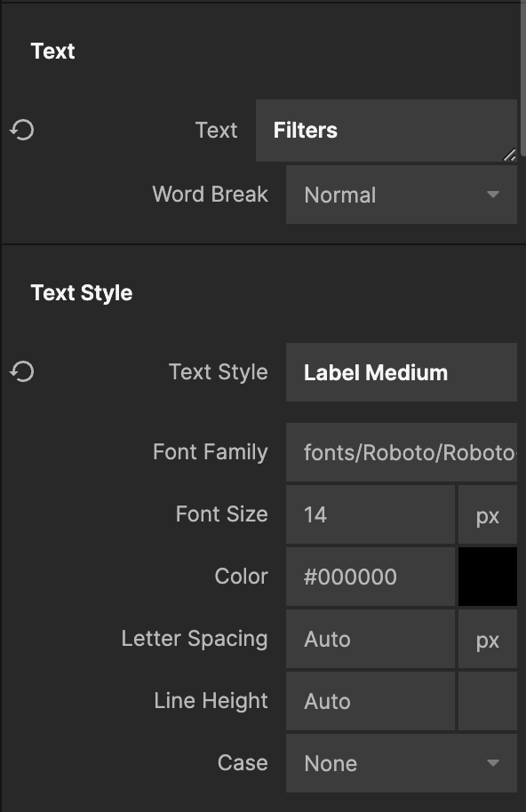Reset the Text Style property with the revert icon
This screenshot has width=526, height=812.
pyautogui.click(x=21, y=372)
